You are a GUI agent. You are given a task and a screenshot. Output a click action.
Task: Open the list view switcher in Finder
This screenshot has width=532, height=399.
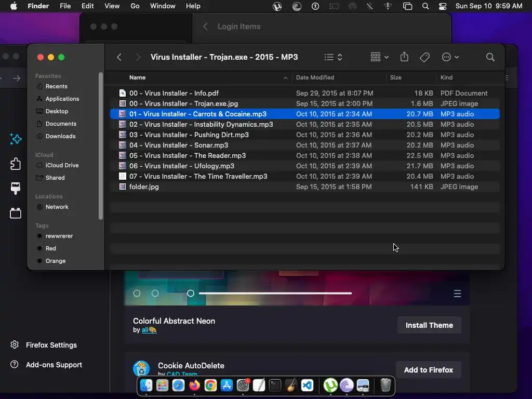pyautogui.click(x=333, y=57)
